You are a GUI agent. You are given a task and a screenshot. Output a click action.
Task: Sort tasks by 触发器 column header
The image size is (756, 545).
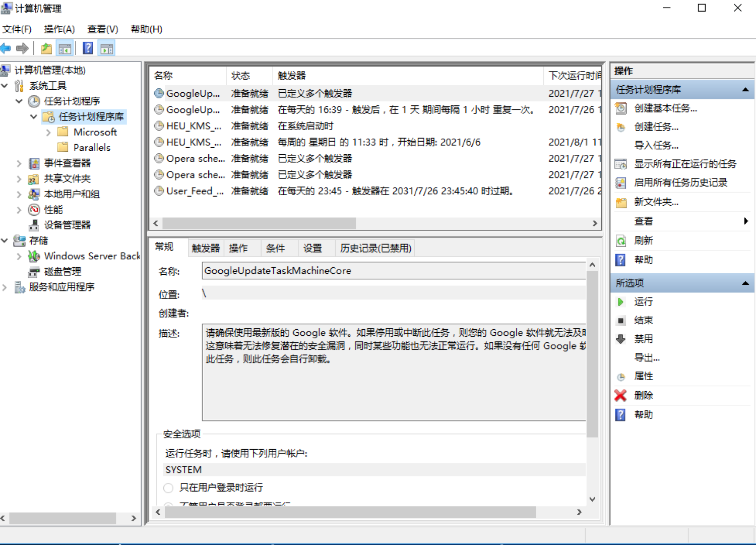tap(408, 76)
